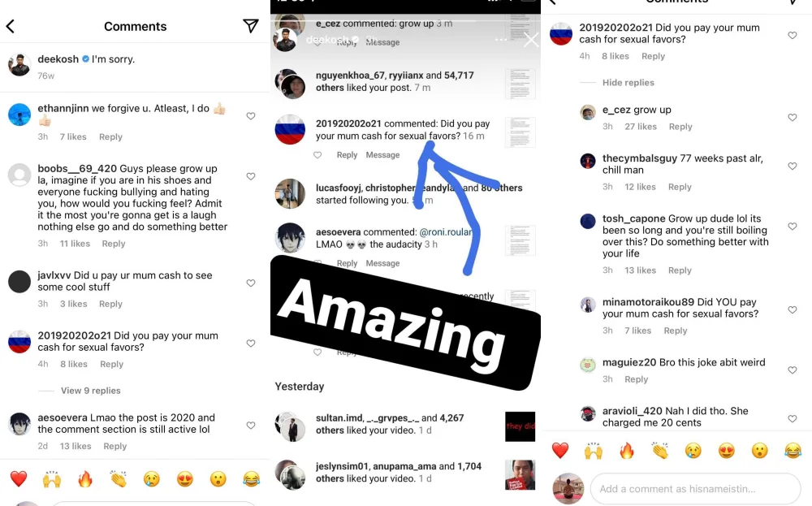Like ethannjinn's comment with the heart
This screenshot has height=506, width=812.
pyautogui.click(x=251, y=116)
